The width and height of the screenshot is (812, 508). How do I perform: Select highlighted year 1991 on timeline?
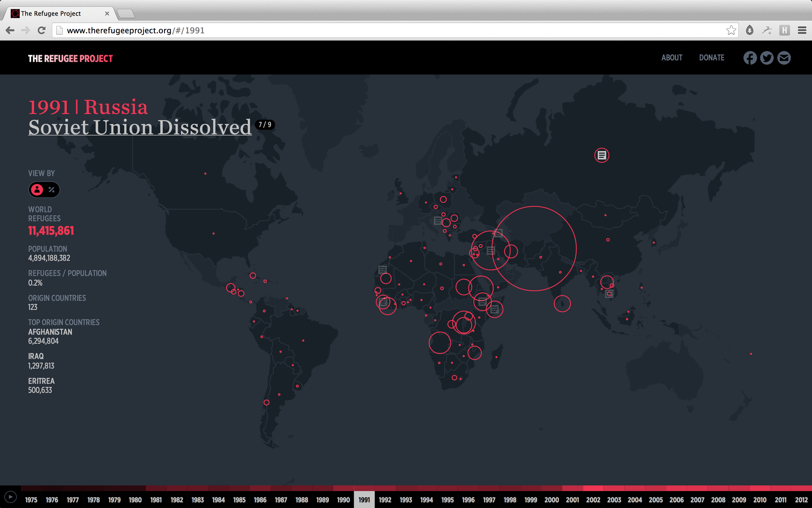pos(364,500)
